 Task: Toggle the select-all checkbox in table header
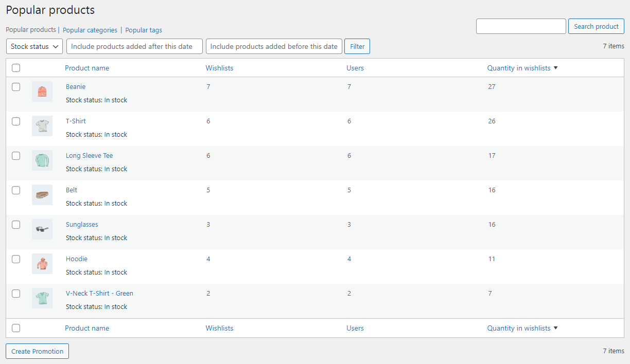coord(16,68)
